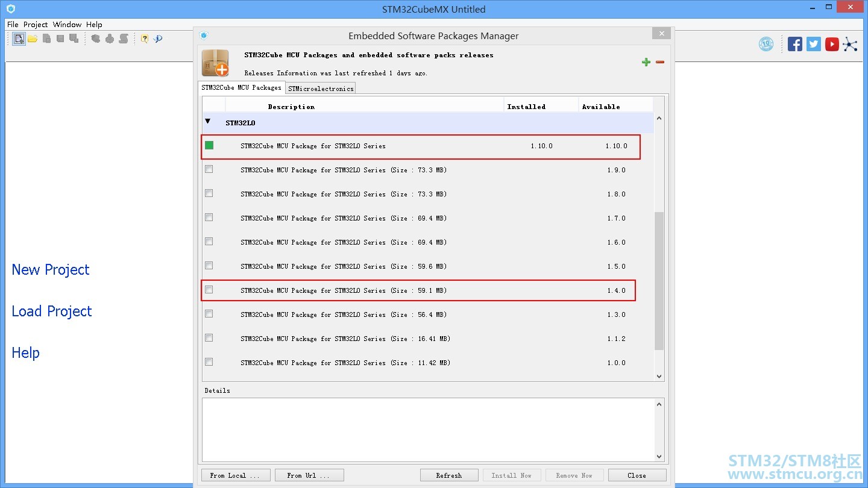Check the box for STM32L0 version 1.7.0

pos(209,217)
